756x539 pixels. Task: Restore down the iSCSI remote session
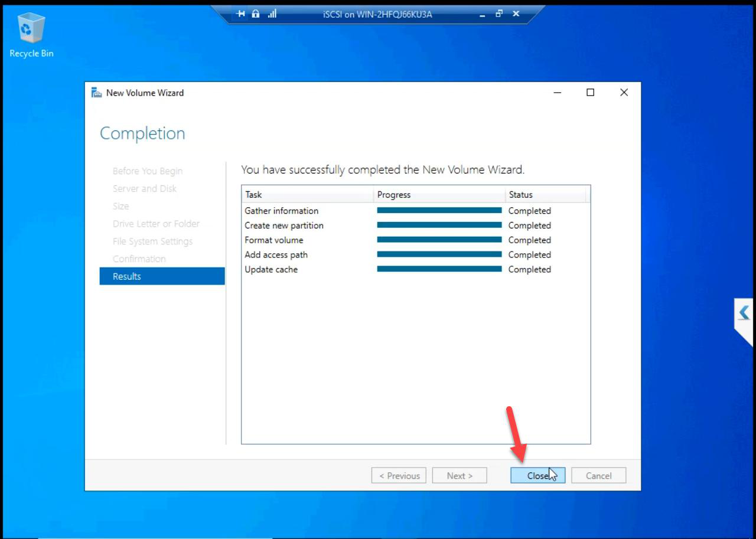click(499, 14)
